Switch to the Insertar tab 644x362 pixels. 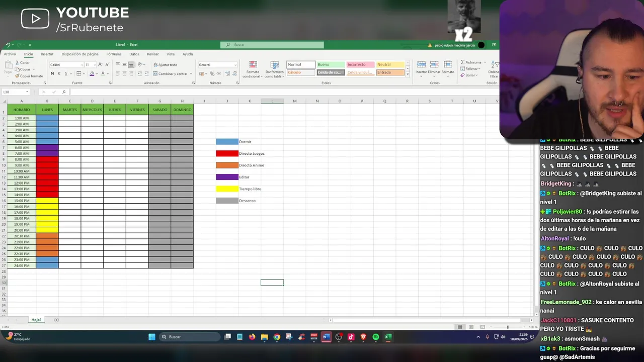(47, 54)
